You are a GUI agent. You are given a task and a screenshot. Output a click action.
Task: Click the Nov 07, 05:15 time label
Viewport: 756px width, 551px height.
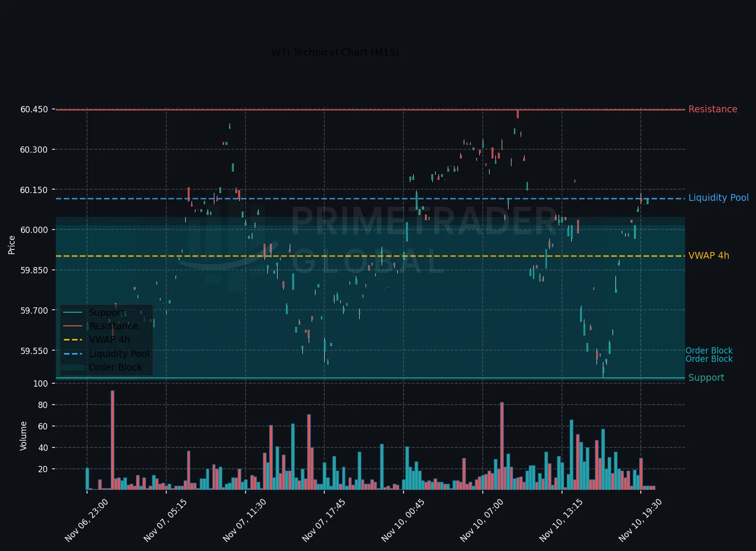coord(166,520)
